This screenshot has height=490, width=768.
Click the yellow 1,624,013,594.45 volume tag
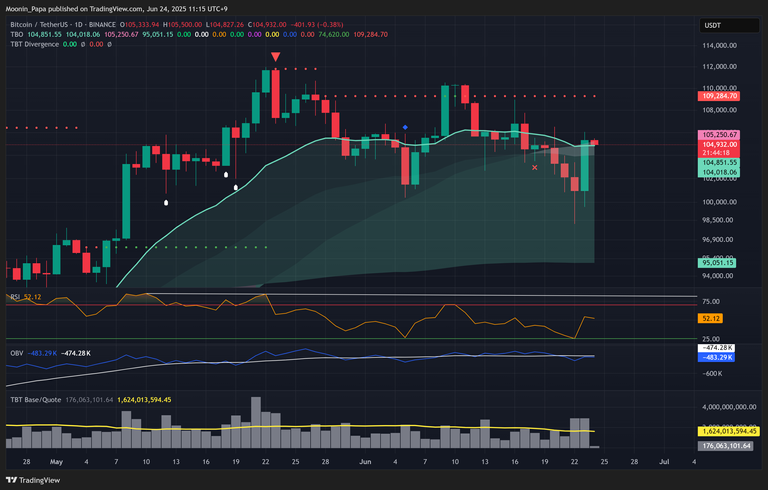pyautogui.click(x=726, y=430)
